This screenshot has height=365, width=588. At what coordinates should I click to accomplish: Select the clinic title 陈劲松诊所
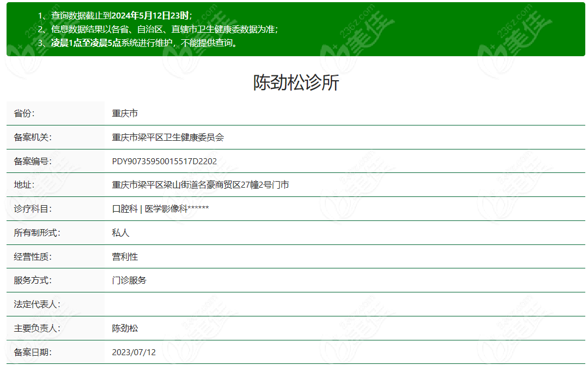click(x=296, y=82)
